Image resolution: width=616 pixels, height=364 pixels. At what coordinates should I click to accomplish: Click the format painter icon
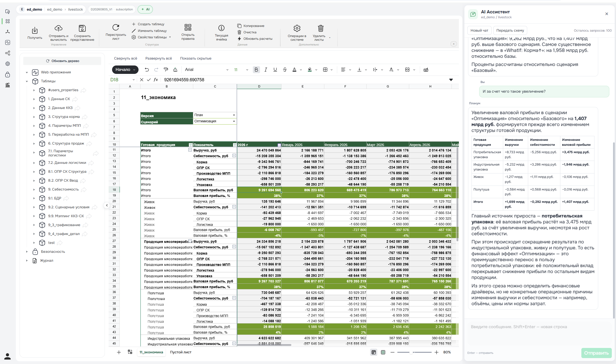(x=166, y=70)
